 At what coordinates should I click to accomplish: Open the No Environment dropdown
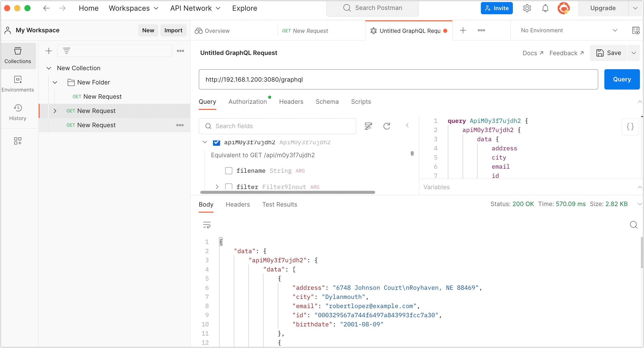tap(567, 30)
